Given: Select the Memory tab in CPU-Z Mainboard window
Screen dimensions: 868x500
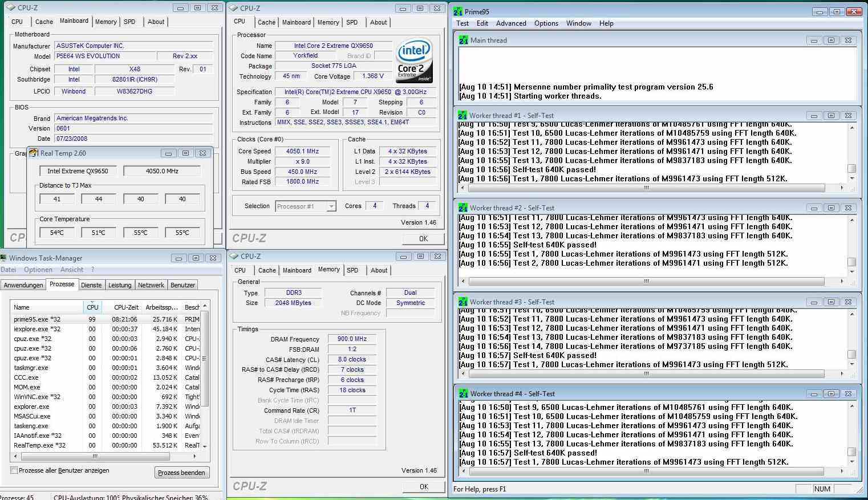Looking at the screenshot, I should click(106, 22).
